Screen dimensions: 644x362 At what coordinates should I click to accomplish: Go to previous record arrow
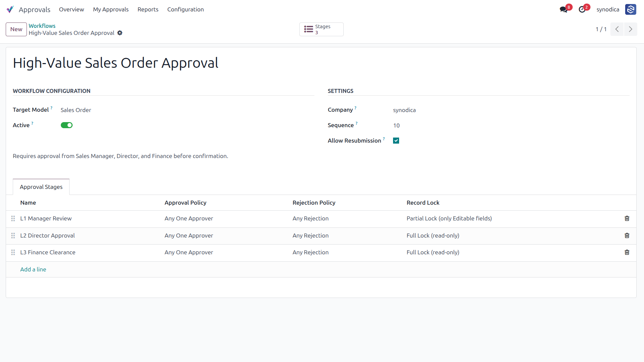[617, 29]
